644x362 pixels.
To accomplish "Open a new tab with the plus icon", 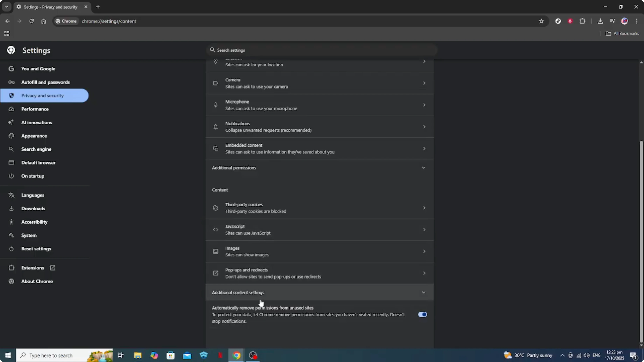I will tap(98, 7).
